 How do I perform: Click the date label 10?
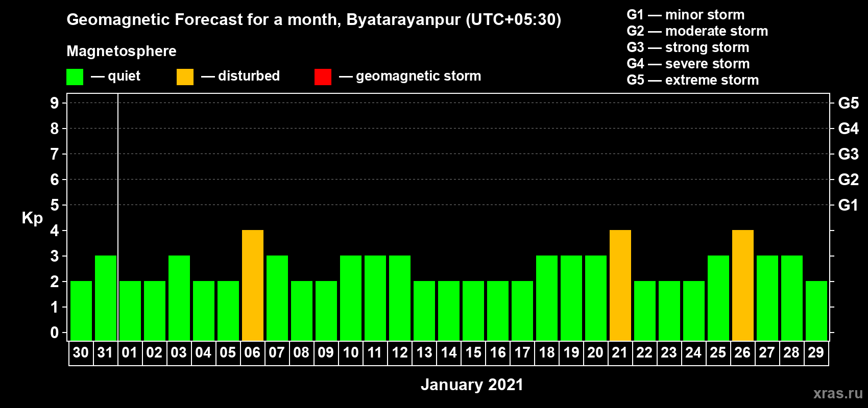coord(350,353)
